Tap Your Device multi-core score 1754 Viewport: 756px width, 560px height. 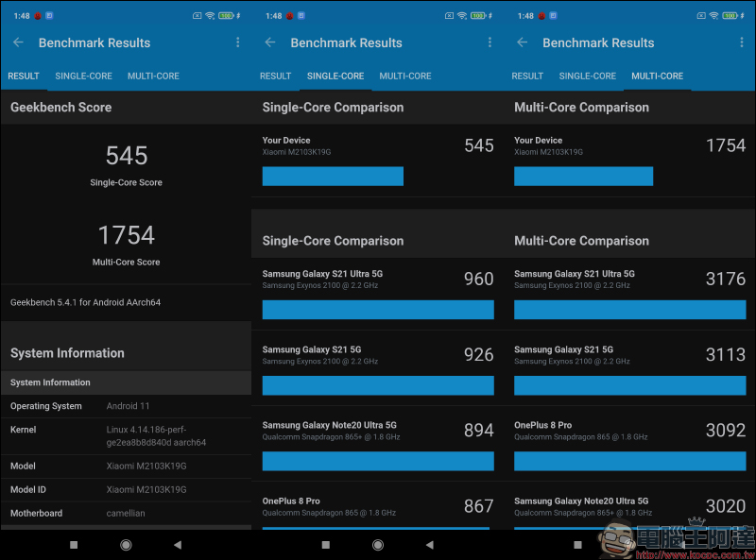tap(726, 145)
